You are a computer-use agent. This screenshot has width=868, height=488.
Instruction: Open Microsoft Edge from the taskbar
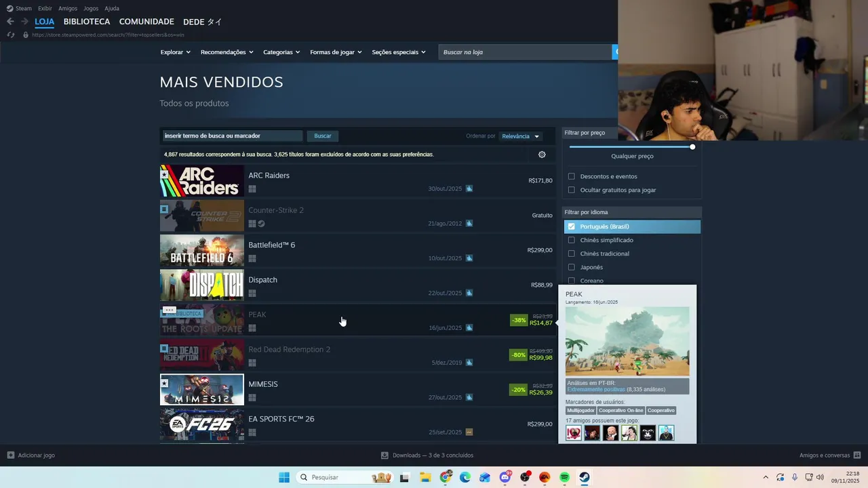pyautogui.click(x=465, y=477)
